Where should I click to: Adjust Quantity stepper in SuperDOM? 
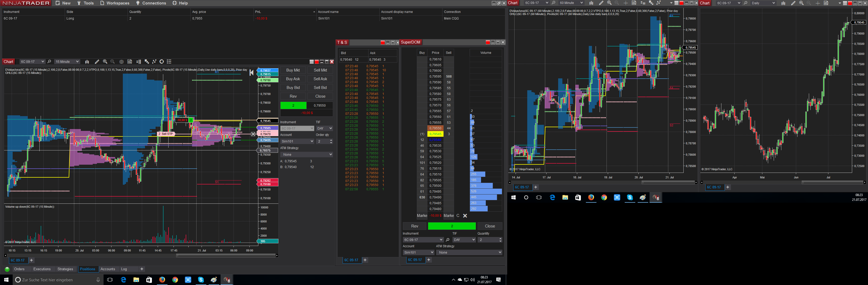(500, 240)
